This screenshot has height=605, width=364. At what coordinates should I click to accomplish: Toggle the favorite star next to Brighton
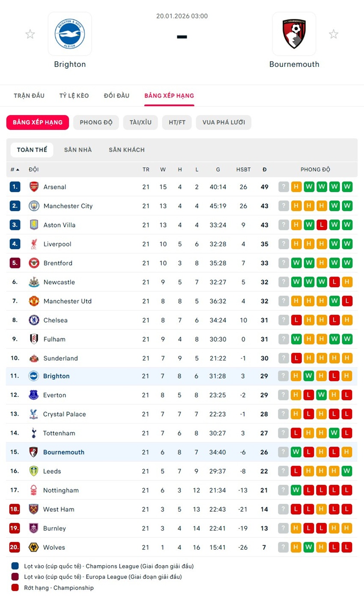pos(30,34)
